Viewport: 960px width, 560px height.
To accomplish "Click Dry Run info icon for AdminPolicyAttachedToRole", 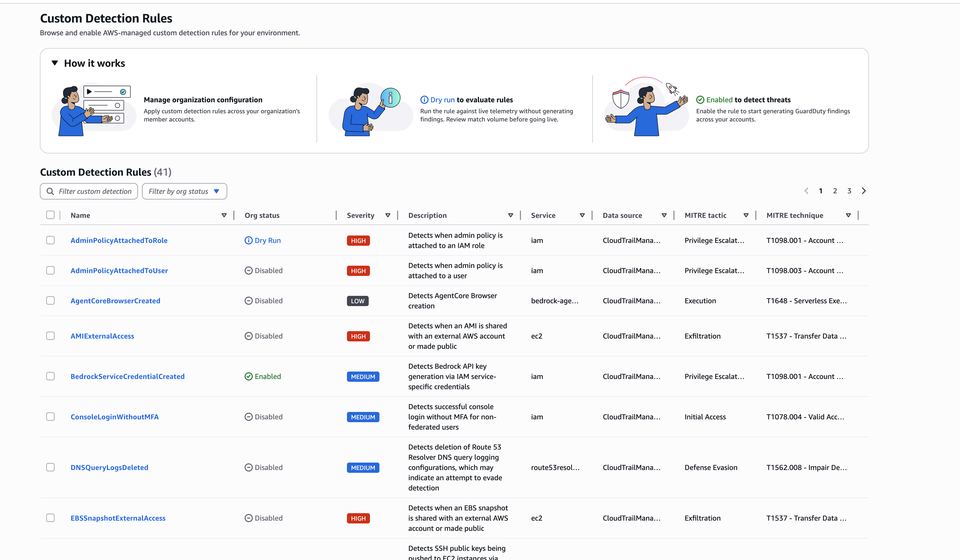I will tap(248, 241).
